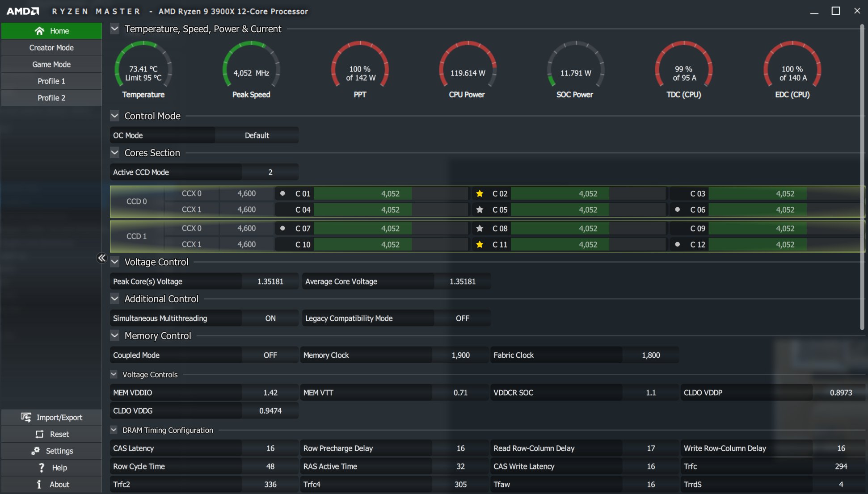Collapse the DRAM Timing Configuration group

(x=114, y=430)
